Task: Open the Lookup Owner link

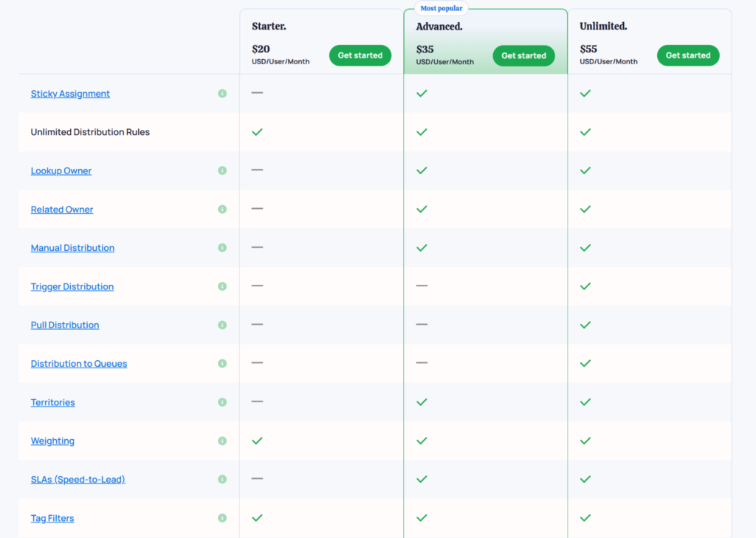Action: click(61, 170)
